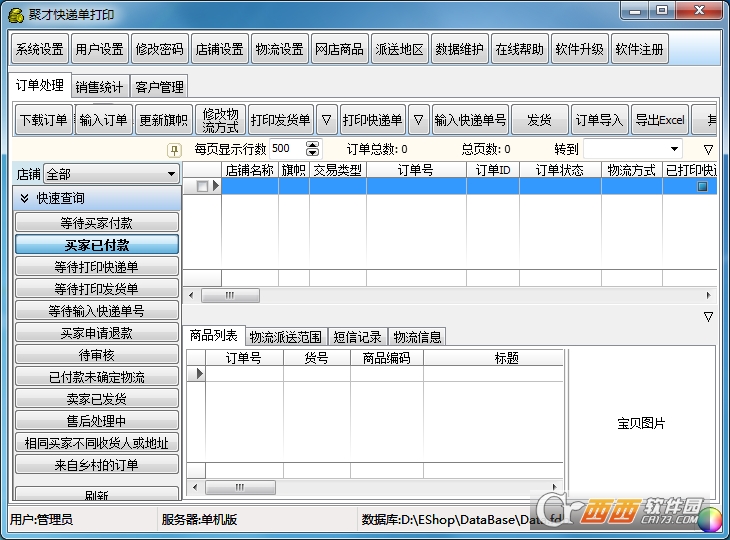Open dropdown arrow next to 打印发货单
This screenshot has width=730, height=540.
(326, 121)
